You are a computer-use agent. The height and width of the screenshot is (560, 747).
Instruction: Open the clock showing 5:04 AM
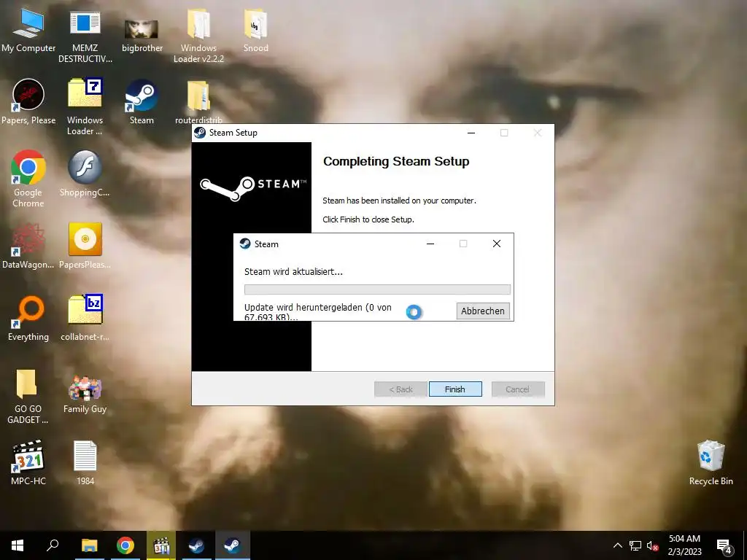pyautogui.click(x=684, y=545)
